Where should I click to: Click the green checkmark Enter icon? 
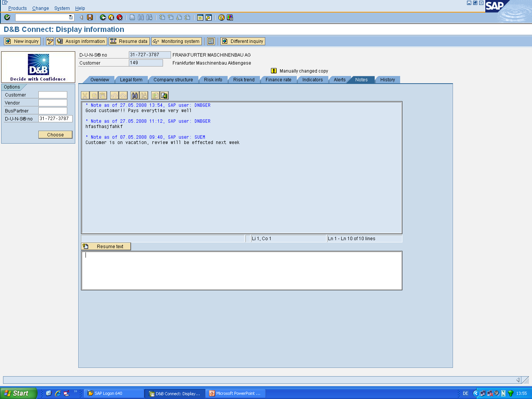(x=7, y=17)
